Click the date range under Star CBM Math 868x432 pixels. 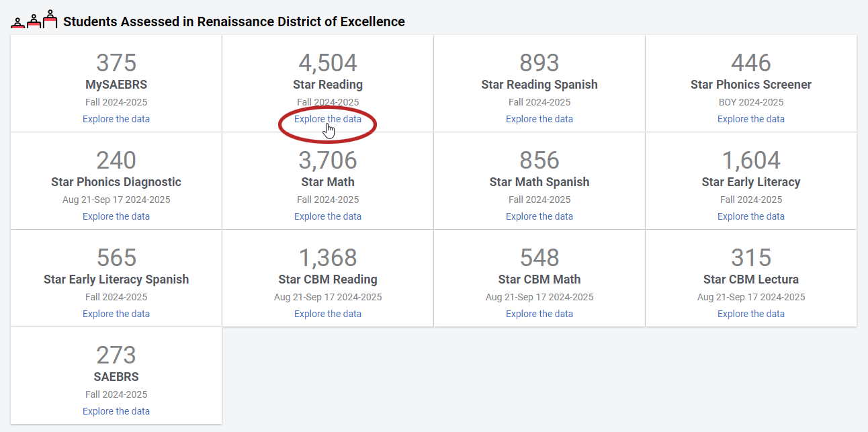[x=539, y=297]
